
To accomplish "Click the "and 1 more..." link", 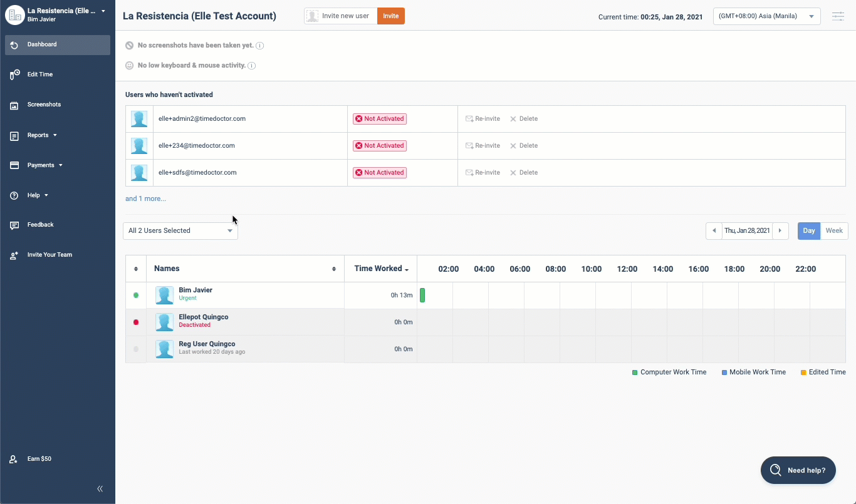I will click(x=145, y=199).
